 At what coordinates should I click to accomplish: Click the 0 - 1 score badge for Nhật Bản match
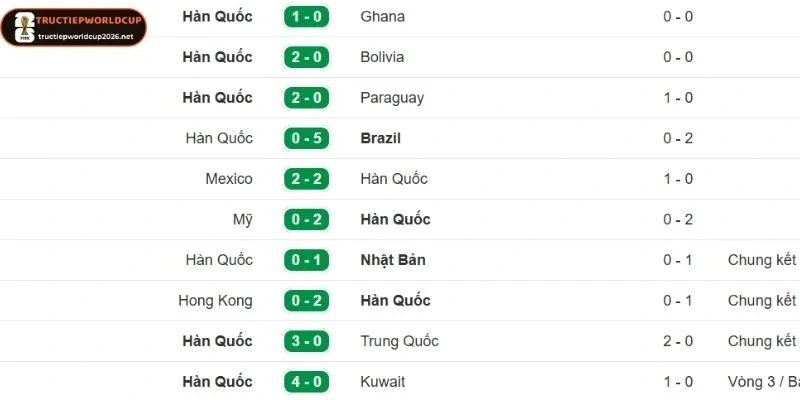coord(307,260)
